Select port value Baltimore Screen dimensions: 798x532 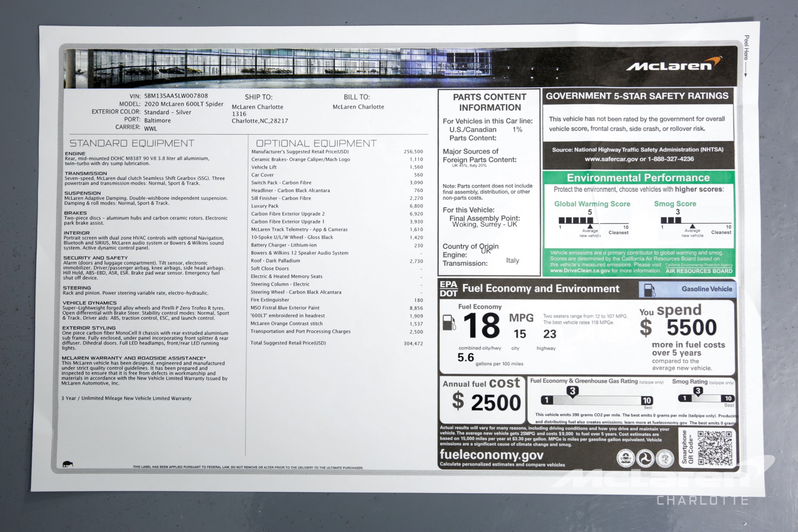(x=157, y=121)
